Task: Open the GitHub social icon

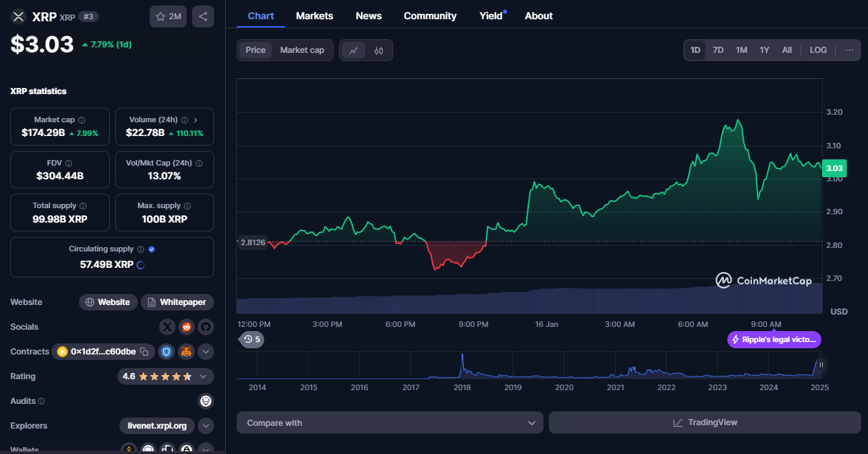Action: coord(206,327)
